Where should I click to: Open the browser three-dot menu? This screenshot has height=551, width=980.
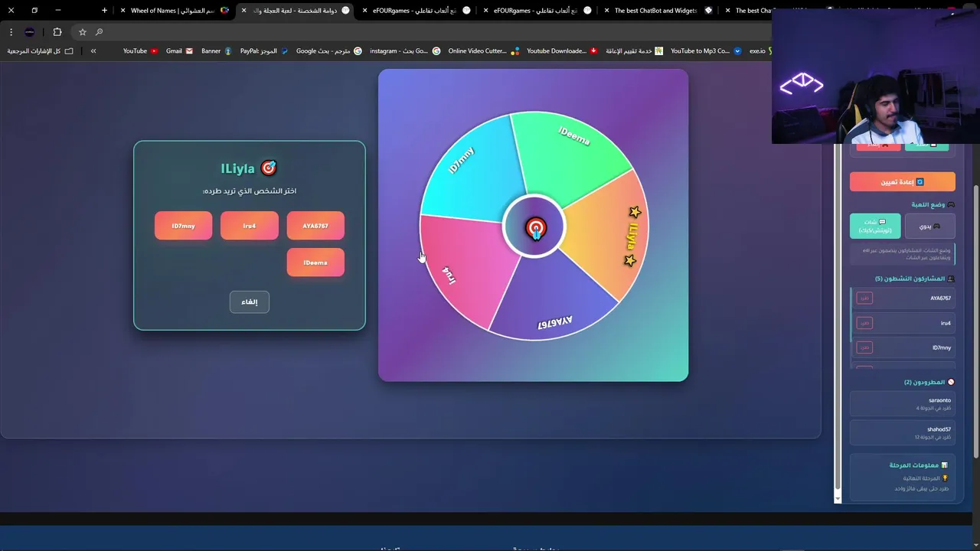point(11,32)
